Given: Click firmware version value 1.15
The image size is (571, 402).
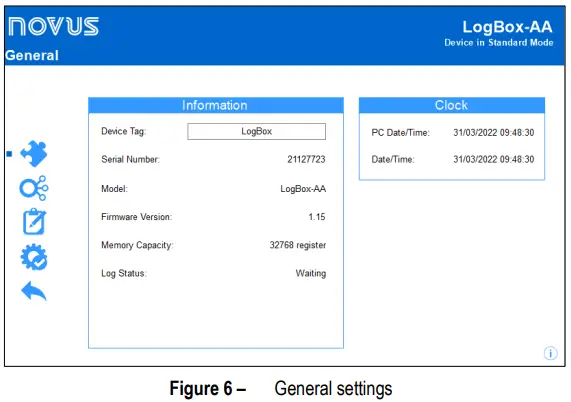Looking at the screenshot, I should [317, 217].
